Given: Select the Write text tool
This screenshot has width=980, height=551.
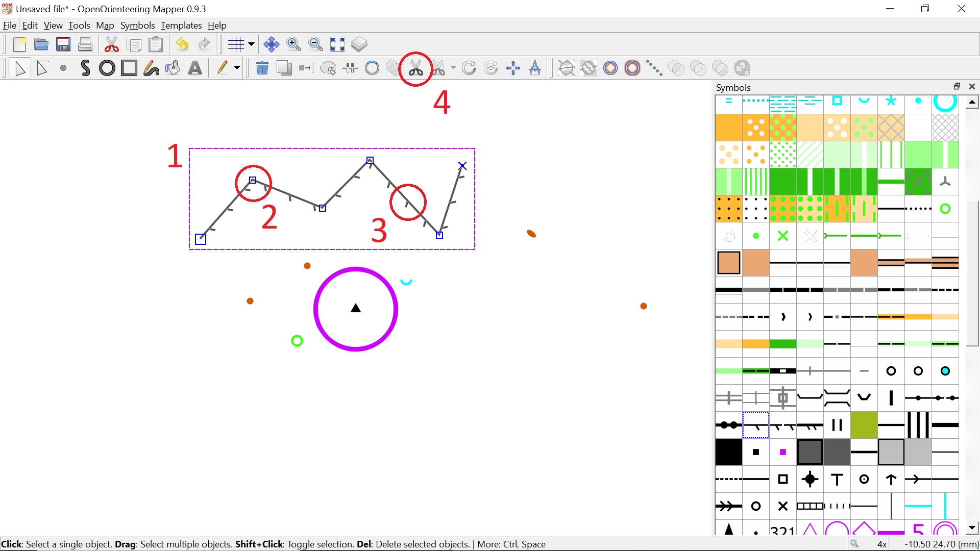Looking at the screenshot, I should coord(195,68).
